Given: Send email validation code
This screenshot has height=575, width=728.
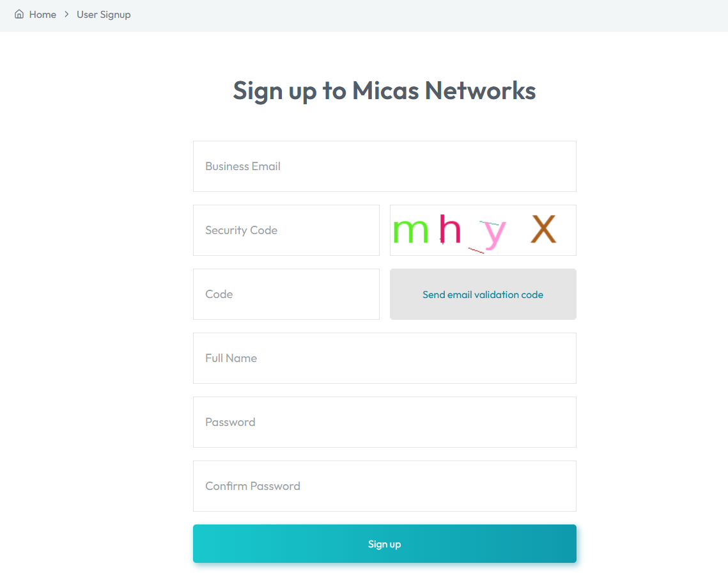Looking at the screenshot, I should pyautogui.click(x=483, y=294).
